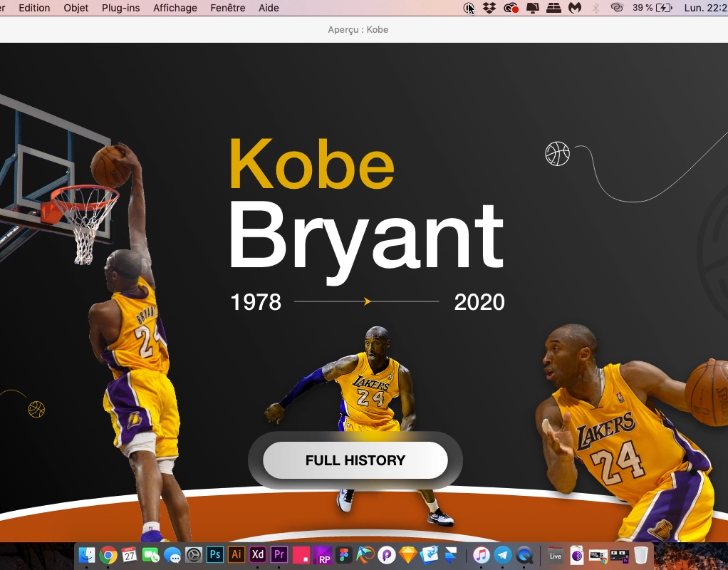Click the small yellow basketball icon
The height and width of the screenshot is (570, 728).
36,409
